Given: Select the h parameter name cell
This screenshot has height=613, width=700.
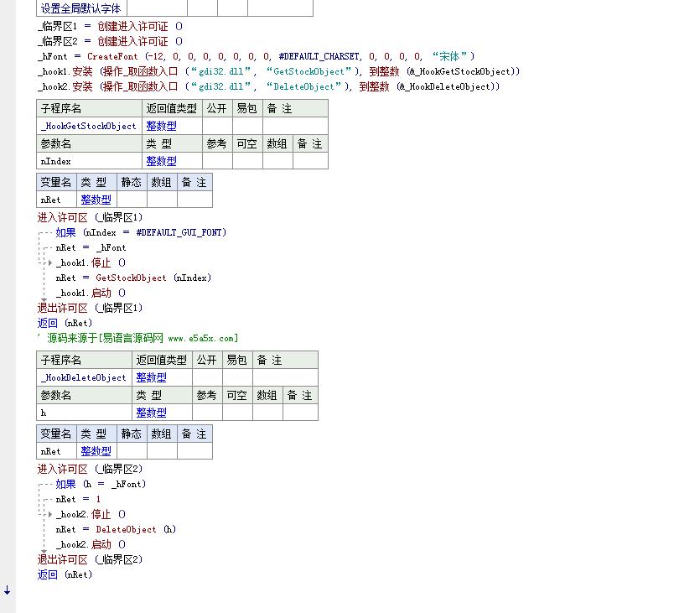Looking at the screenshot, I should [x=85, y=413].
